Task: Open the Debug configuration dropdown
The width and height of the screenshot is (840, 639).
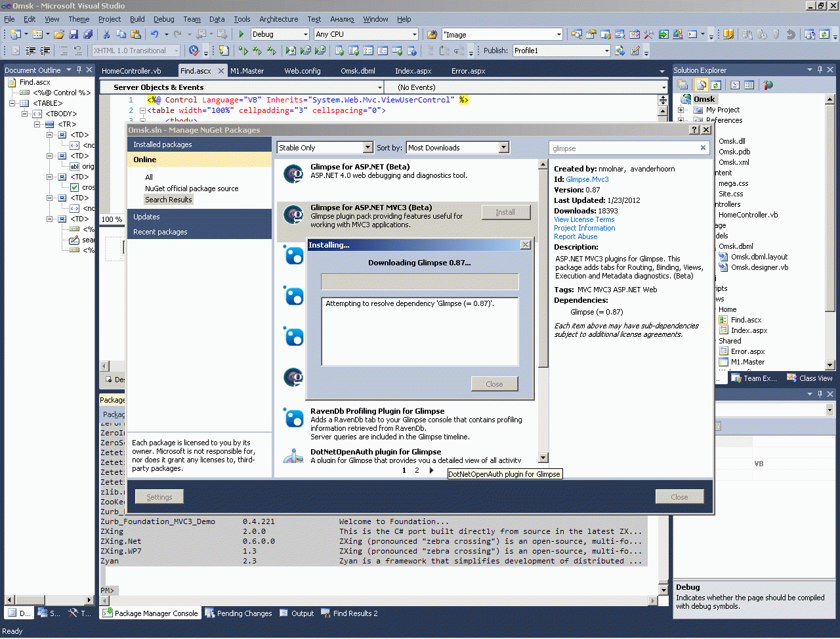Action: (306, 34)
